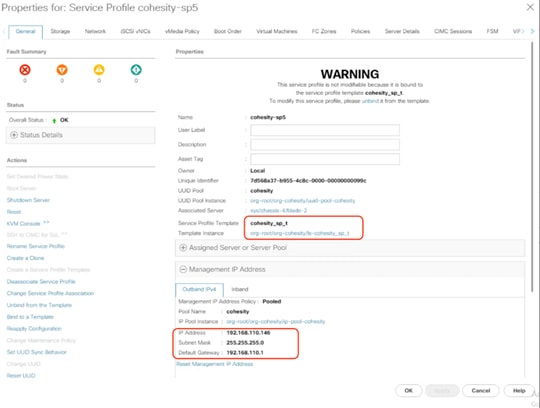Open the FC Zones tab
This screenshot has width=540, height=408.
click(x=324, y=31)
